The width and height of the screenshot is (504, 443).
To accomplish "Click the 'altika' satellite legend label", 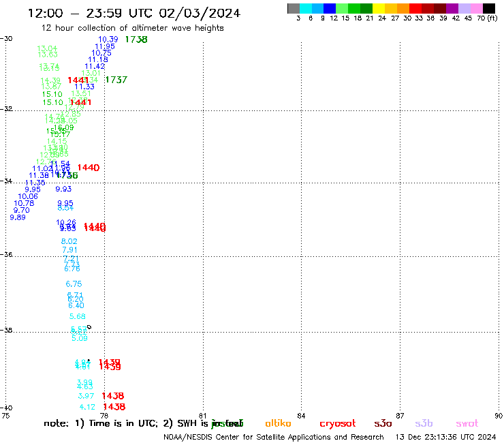I will [x=278, y=423].
